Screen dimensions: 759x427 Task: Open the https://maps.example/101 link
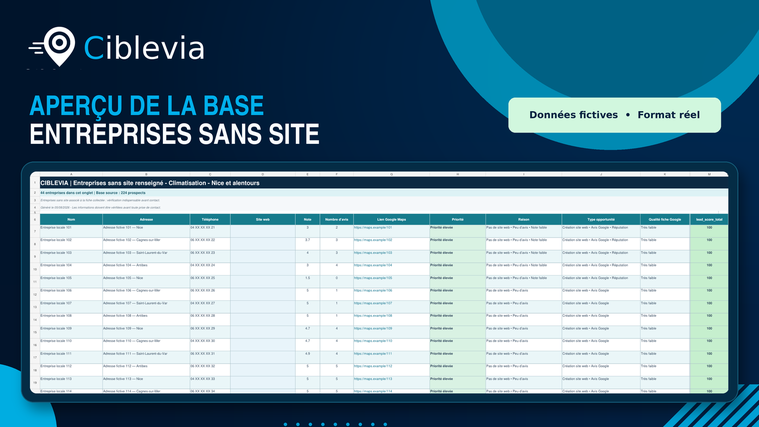point(373,228)
